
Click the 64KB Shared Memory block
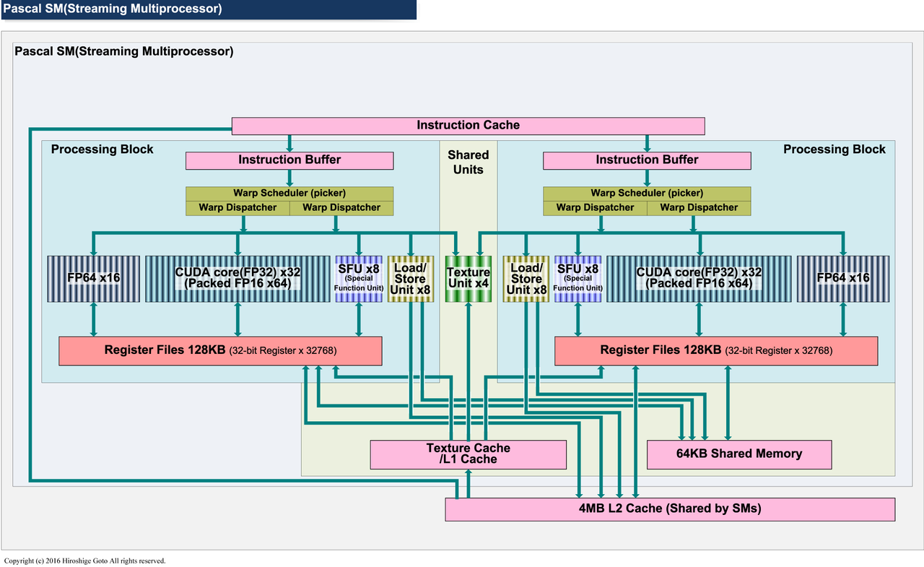pos(739,454)
